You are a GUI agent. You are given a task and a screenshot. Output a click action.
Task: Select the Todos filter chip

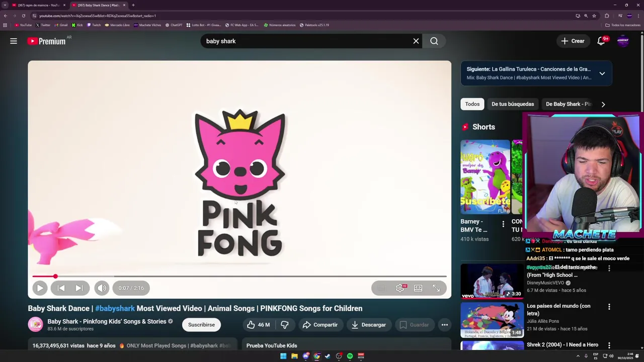(472, 104)
